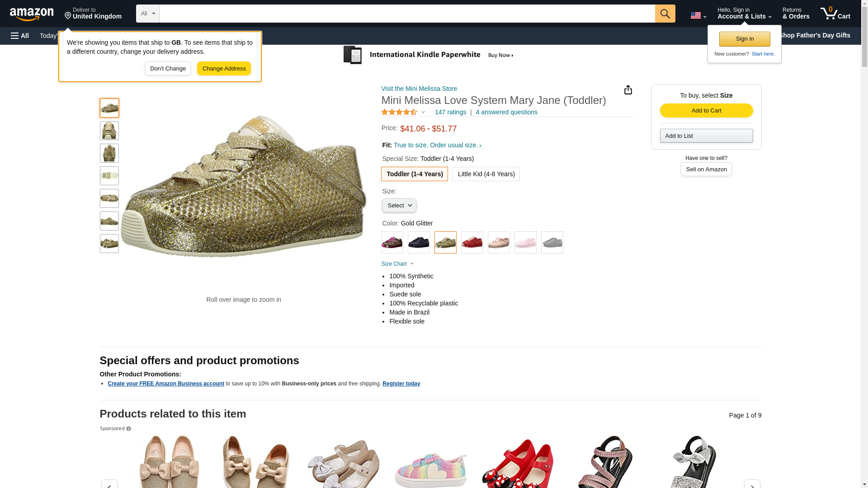This screenshot has height=488, width=868.
Task: Select Toddler (1-4 Years) size option
Action: point(415,174)
